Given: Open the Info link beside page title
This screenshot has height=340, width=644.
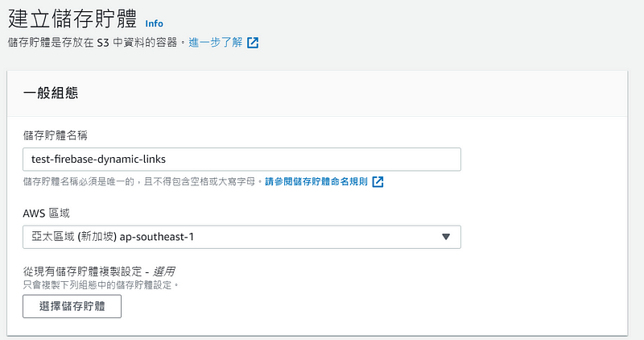Looking at the screenshot, I should tap(154, 24).
